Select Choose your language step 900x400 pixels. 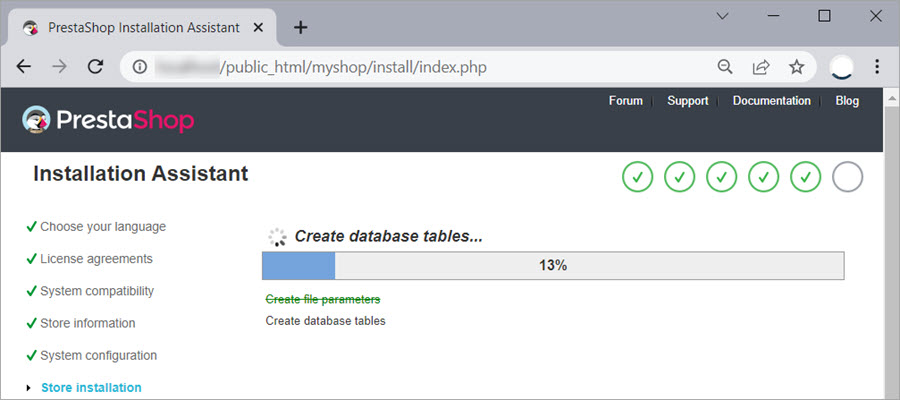pyautogui.click(x=103, y=227)
